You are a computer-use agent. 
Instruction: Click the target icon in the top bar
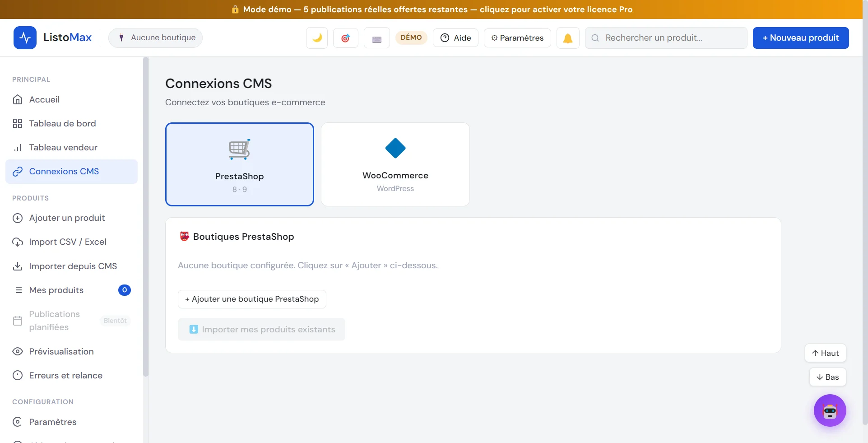point(346,38)
